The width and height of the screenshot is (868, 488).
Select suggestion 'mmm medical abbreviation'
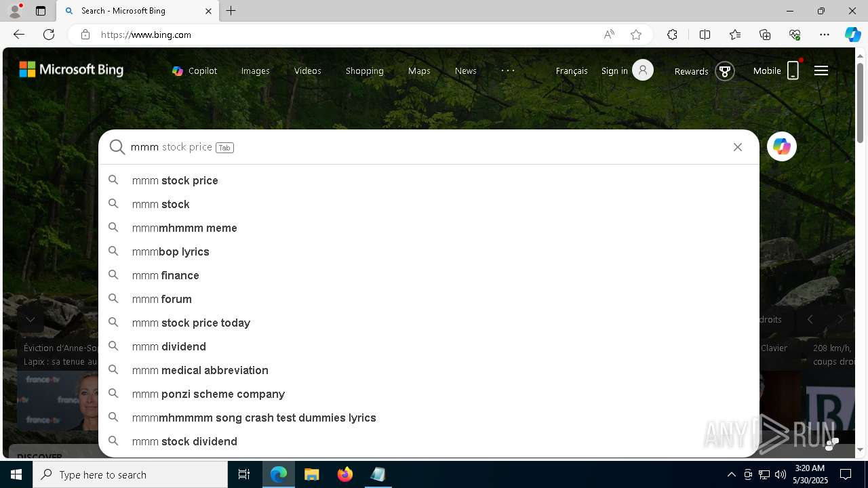(x=429, y=370)
